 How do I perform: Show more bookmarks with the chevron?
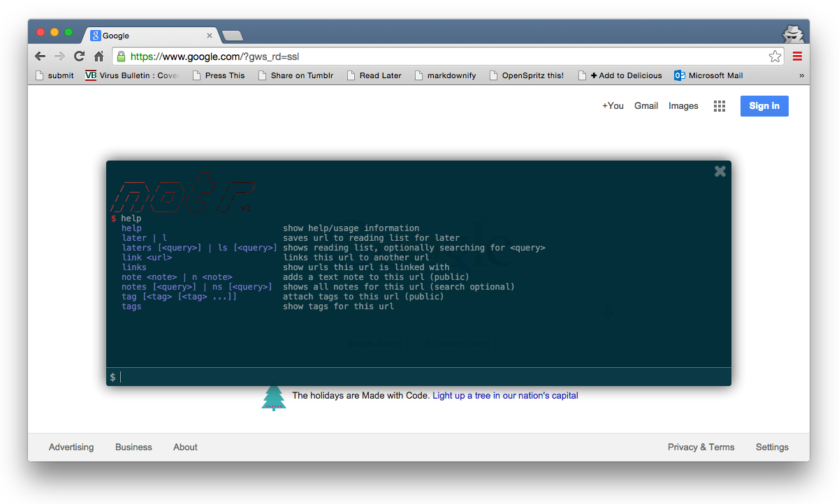801,75
